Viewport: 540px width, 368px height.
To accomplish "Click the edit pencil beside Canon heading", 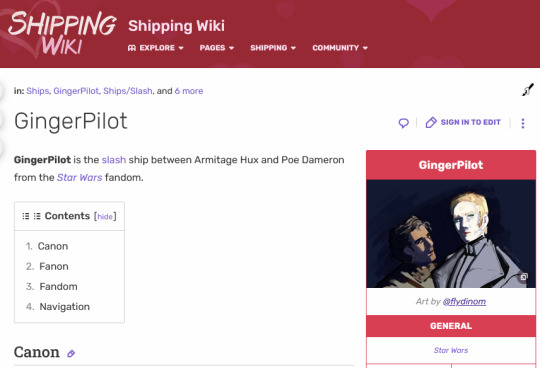I will 71,354.
